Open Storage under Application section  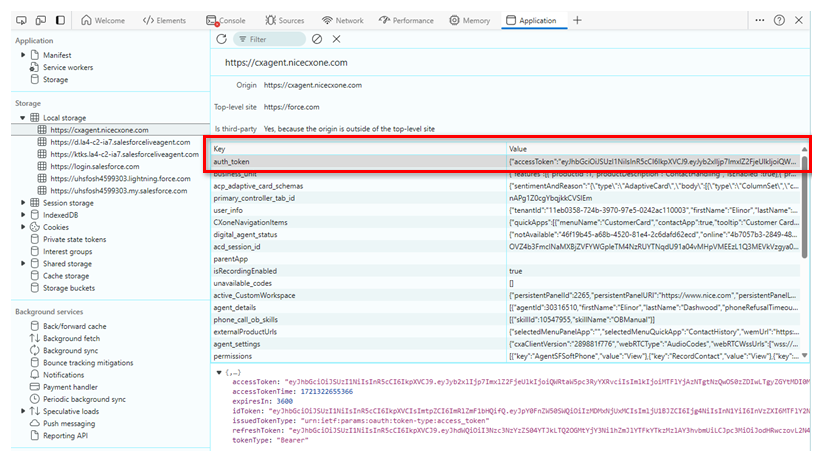55,80
